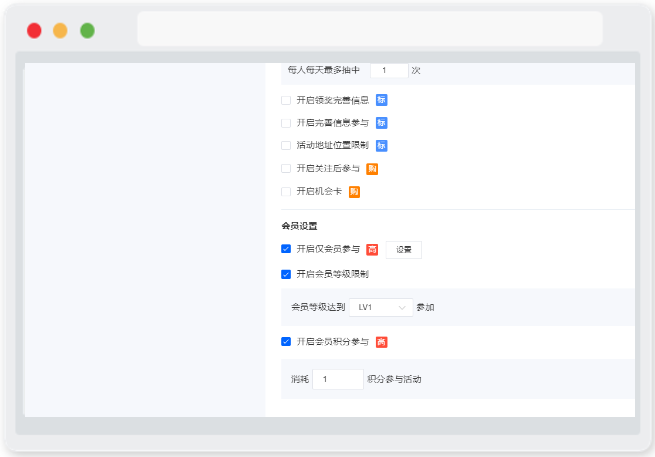
Task: Tick the 开启完善信息参与 checkbox
Action: click(x=286, y=123)
